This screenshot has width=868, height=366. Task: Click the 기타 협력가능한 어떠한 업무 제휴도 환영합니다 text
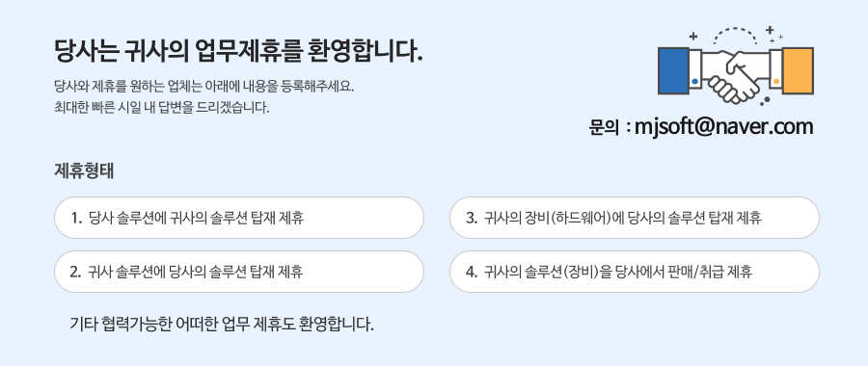222,324
